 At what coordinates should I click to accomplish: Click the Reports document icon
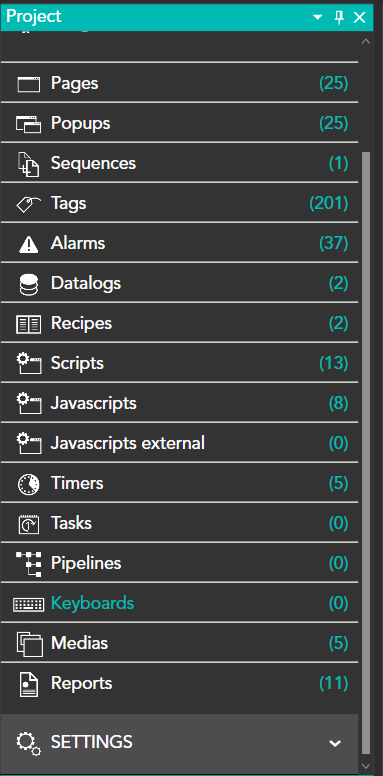point(28,684)
